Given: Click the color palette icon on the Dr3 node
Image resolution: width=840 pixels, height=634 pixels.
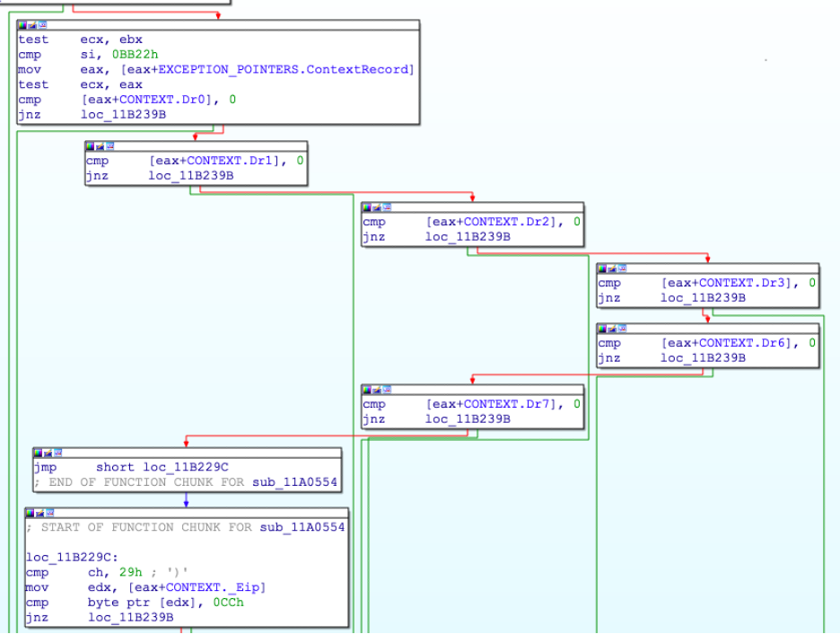Looking at the screenshot, I should click(603, 268).
